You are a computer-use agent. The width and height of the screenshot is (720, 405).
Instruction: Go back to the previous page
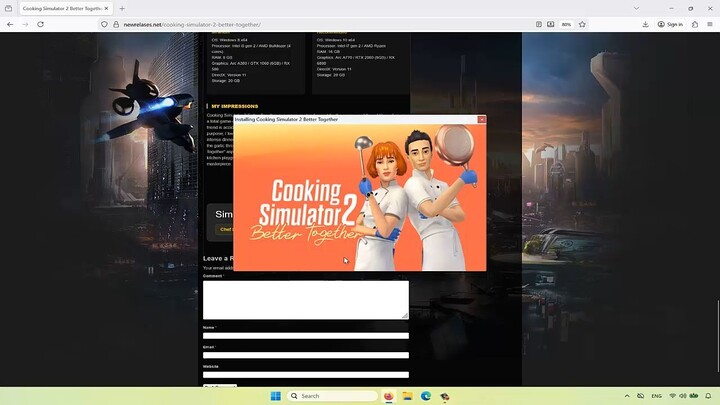tap(10, 24)
